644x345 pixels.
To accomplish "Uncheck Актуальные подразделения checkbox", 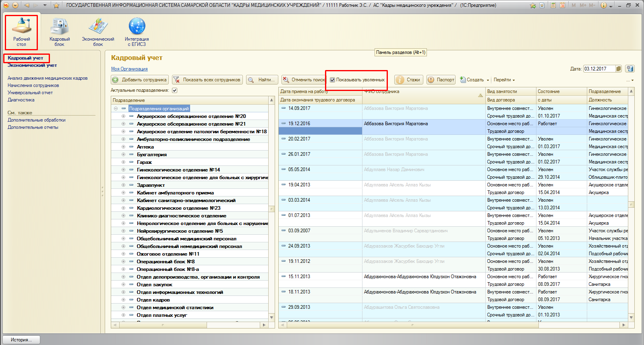I will point(175,90).
